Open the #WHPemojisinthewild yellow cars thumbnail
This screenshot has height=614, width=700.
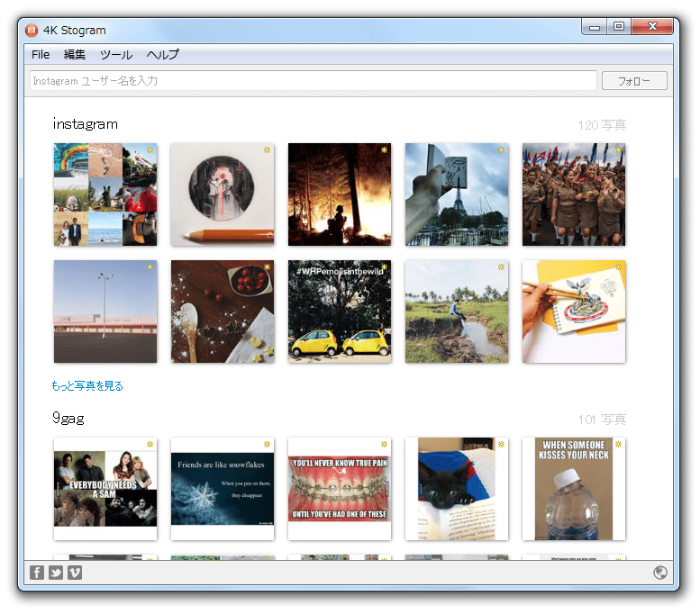coord(340,312)
